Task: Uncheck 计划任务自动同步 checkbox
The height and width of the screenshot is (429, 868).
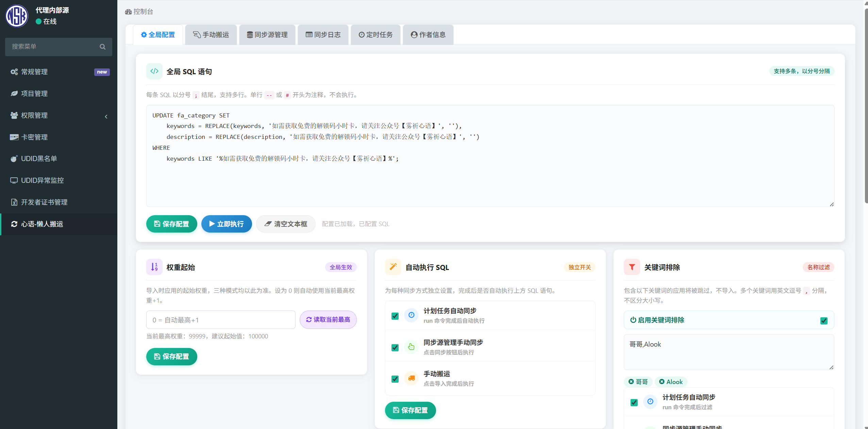Action: tap(395, 316)
